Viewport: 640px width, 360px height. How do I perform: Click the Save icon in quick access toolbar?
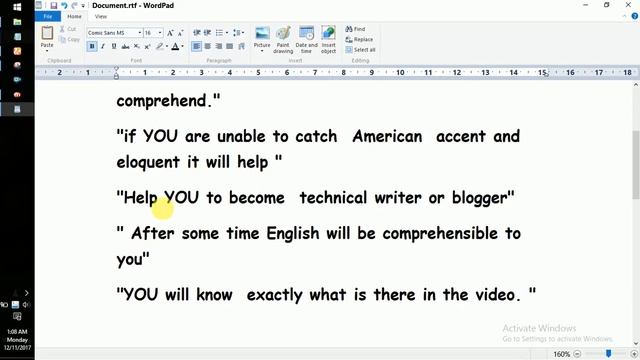pyautogui.click(x=53, y=6)
